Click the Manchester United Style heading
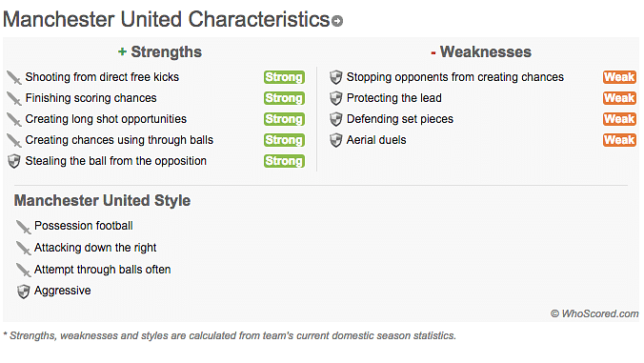The height and width of the screenshot is (363, 644). [102, 200]
